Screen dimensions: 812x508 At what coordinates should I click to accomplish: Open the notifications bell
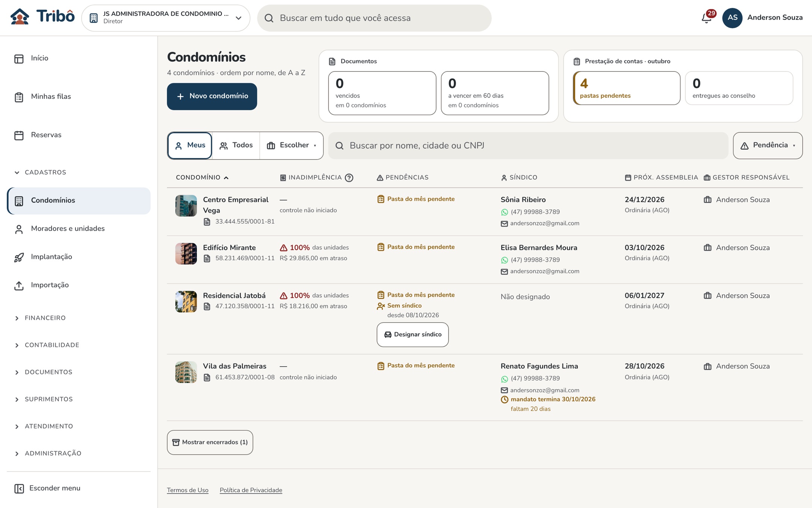click(x=707, y=18)
